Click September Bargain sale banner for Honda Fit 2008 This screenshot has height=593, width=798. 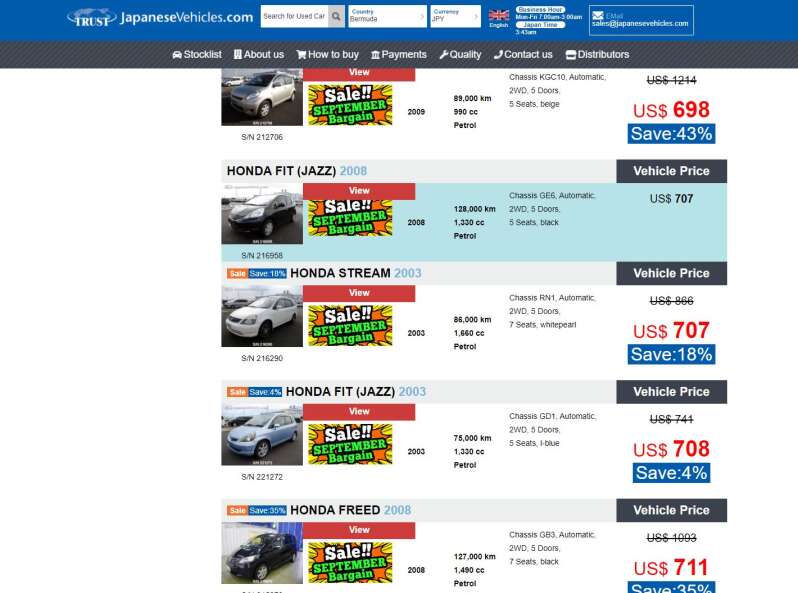coord(351,218)
